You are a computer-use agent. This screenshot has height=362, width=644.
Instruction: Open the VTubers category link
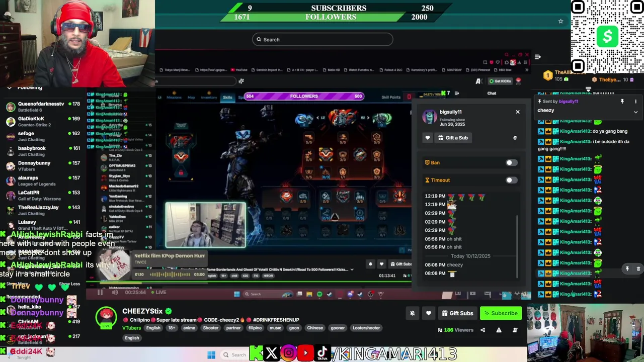click(131, 328)
